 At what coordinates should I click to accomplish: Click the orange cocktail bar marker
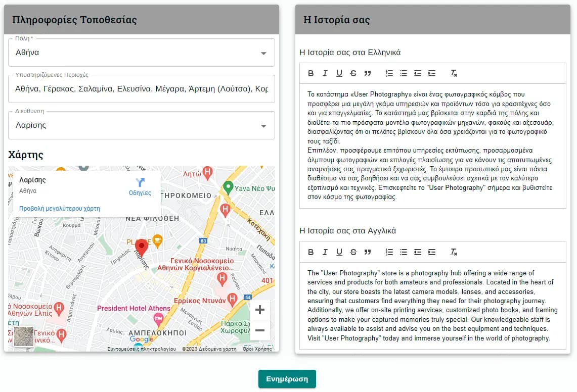[157, 241]
